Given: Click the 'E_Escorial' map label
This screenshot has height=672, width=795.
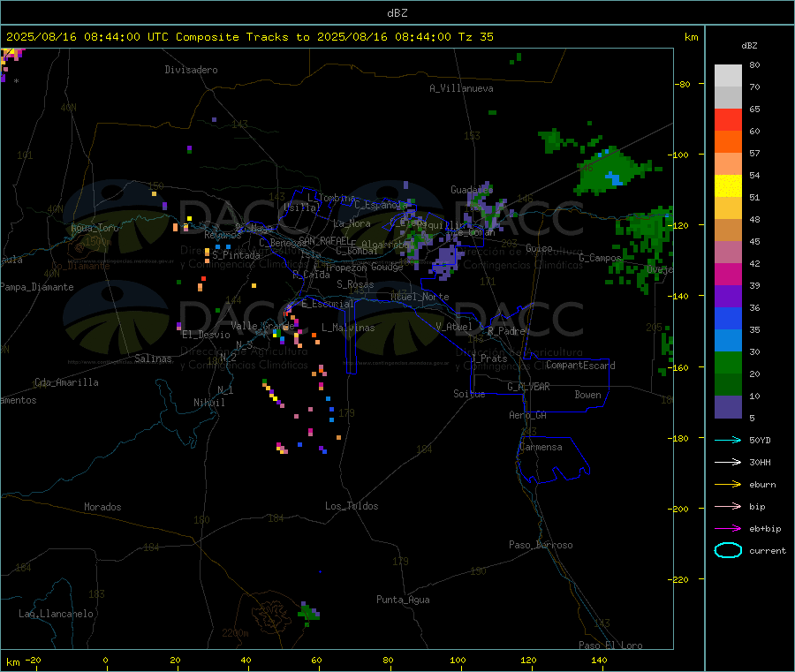Looking at the screenshot, I should [328, 304].
